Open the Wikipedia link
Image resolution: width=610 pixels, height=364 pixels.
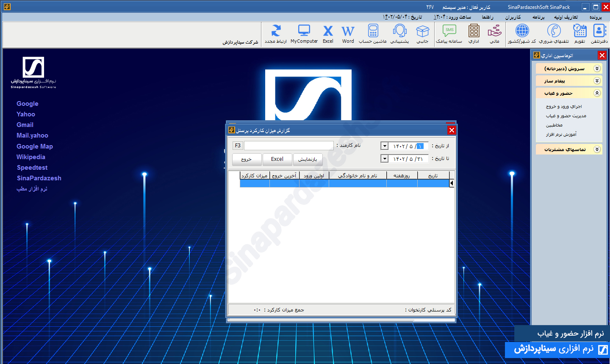click(31, 157)
